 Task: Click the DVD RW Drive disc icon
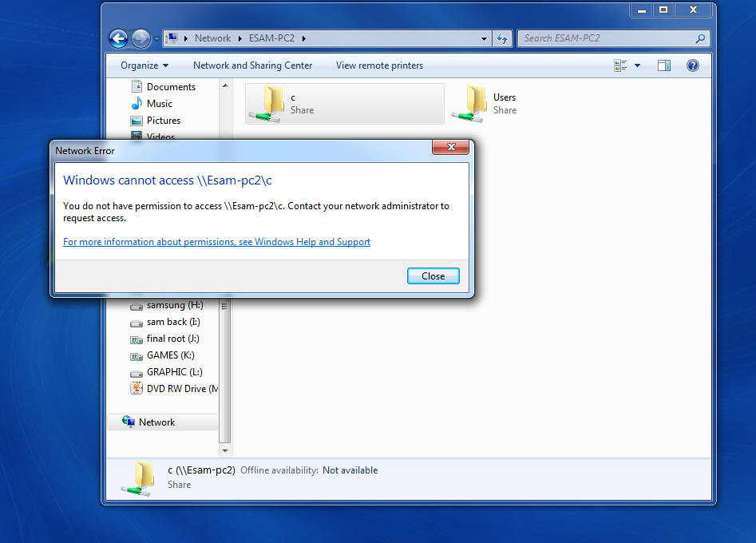[137, 388]
